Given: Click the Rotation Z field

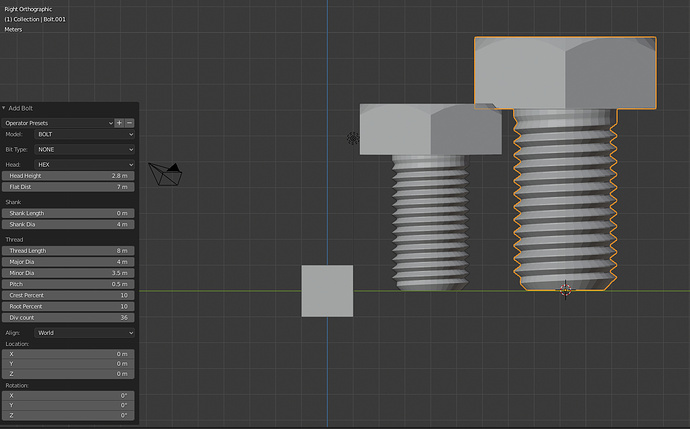Looking at the screenshot, I should pos(68,415).
